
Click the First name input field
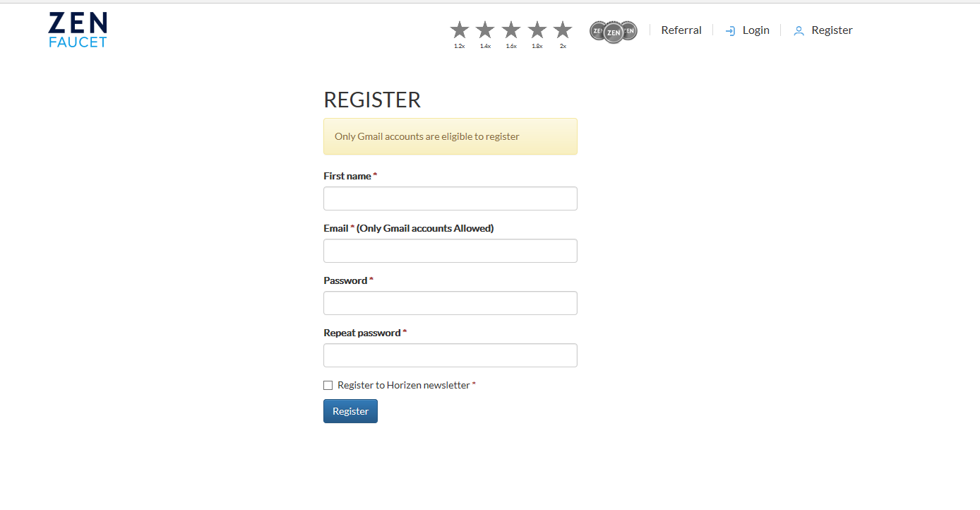(450, 198)
